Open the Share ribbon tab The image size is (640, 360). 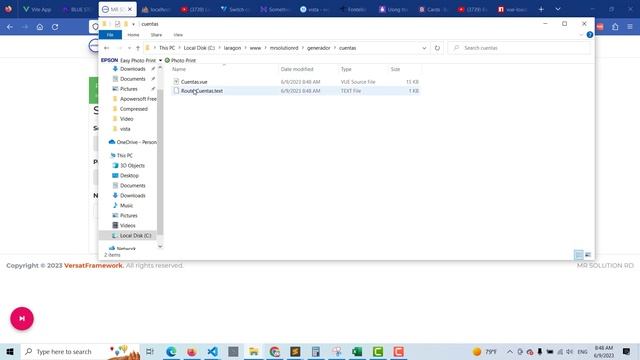(156, 35)
